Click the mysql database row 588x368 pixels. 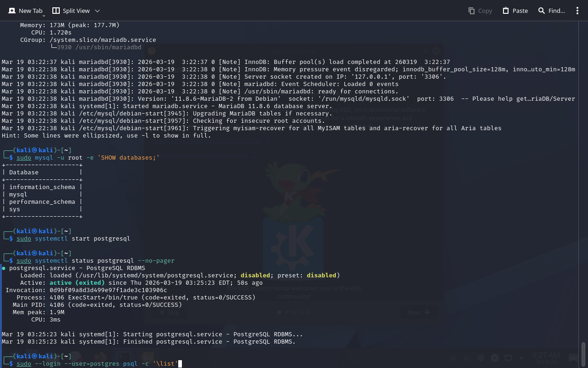pos(18,195)
